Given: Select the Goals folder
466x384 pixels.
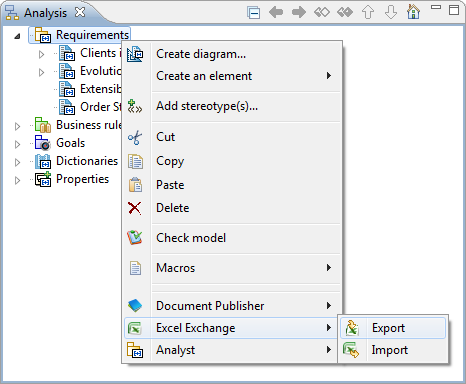Looking at the screenshot, I should tap(70, 143).
